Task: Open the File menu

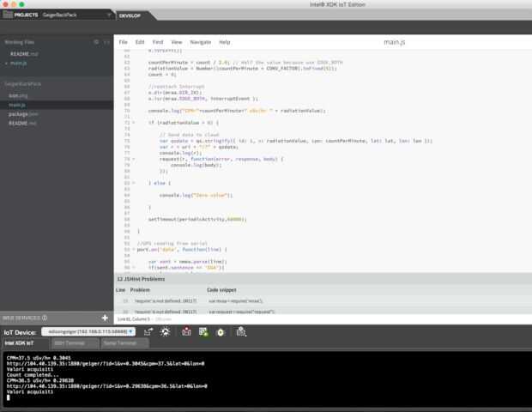Action: coord(123,42)
